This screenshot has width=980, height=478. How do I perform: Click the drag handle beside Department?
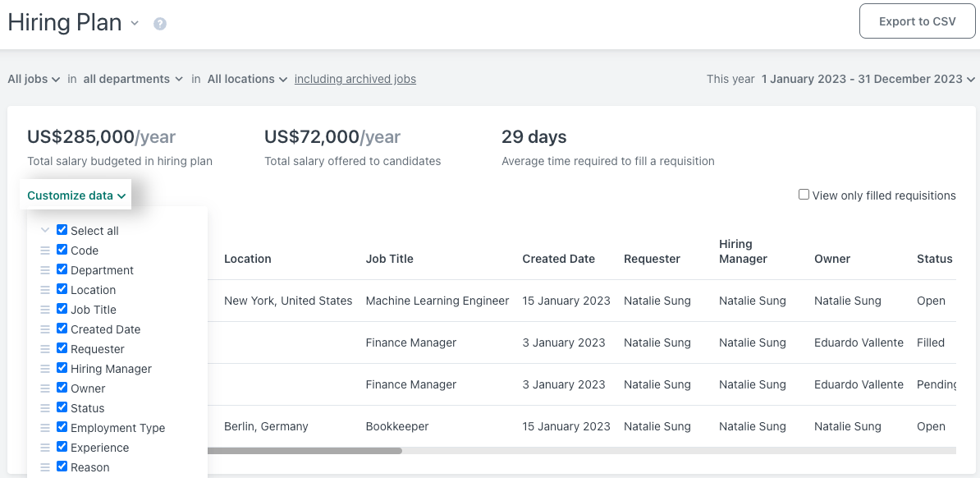click(45, 270)
